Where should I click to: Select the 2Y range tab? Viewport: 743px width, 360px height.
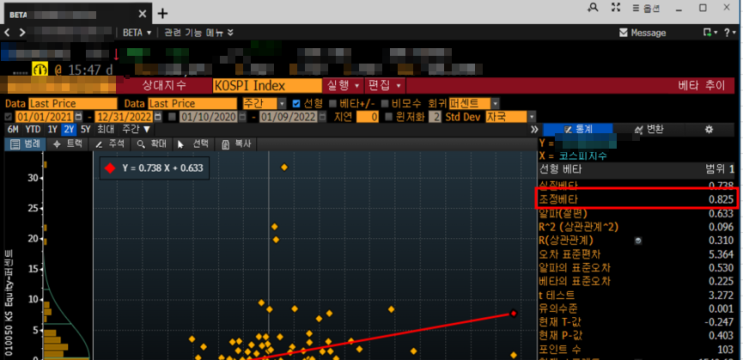coord(69,129)
